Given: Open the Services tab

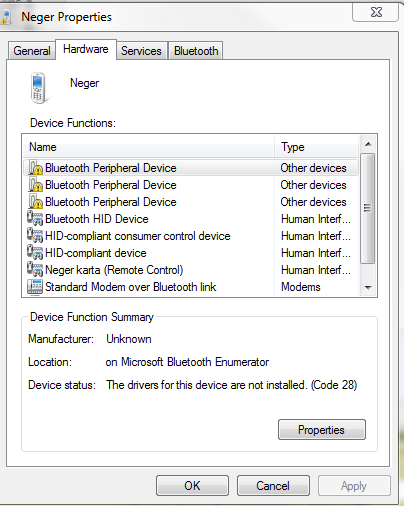Looking at the screenshot, I should click(x=141, y=51).
